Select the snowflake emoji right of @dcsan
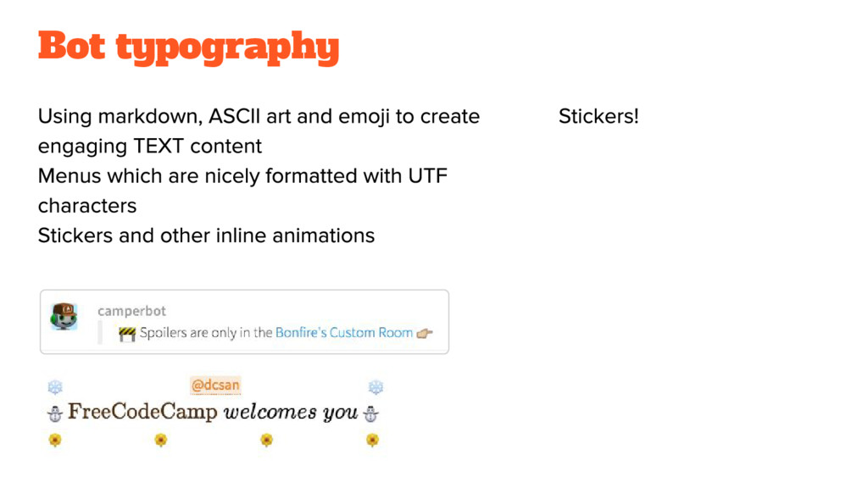The image size is (868, 488). click(x=376, y=386)
